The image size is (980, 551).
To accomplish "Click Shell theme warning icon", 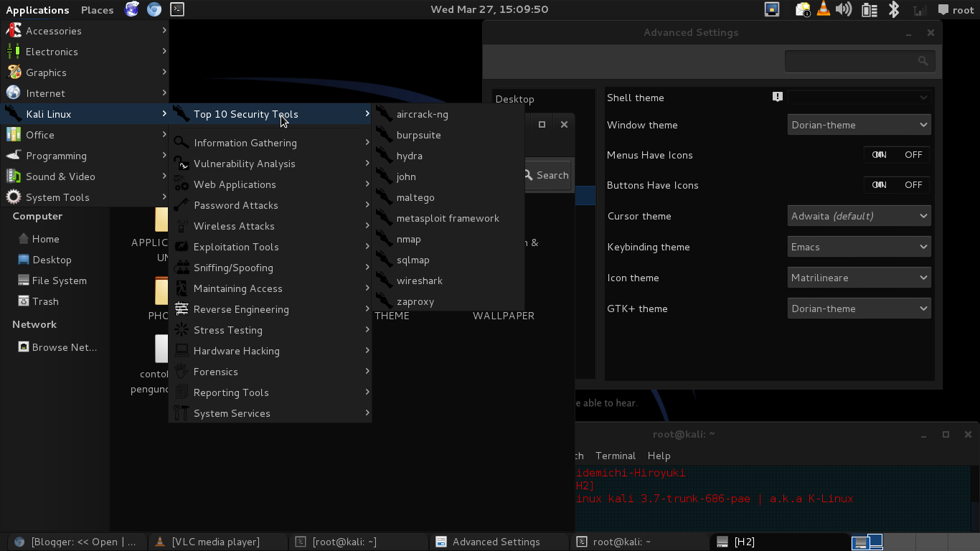I will [777, 97].
